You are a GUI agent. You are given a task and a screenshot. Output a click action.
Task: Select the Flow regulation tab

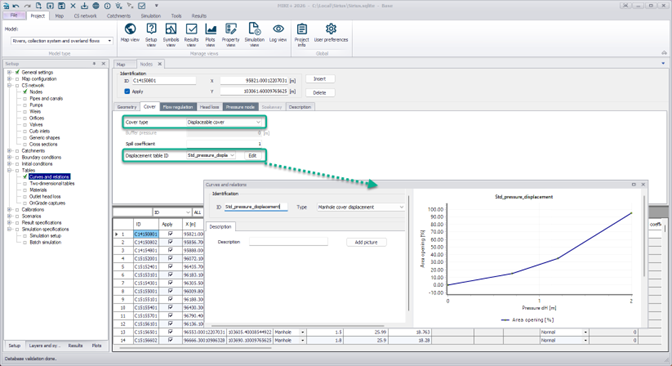pos(178,107)
